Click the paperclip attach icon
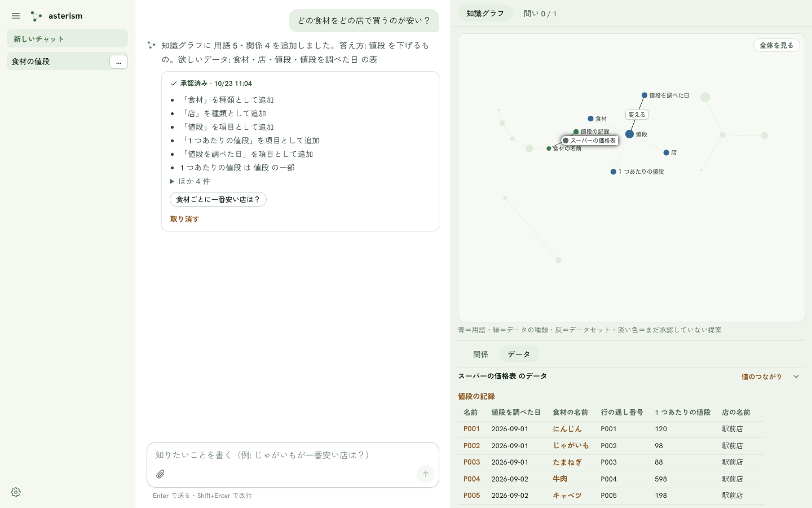812x508 pixels. click(x=161, y=474)
